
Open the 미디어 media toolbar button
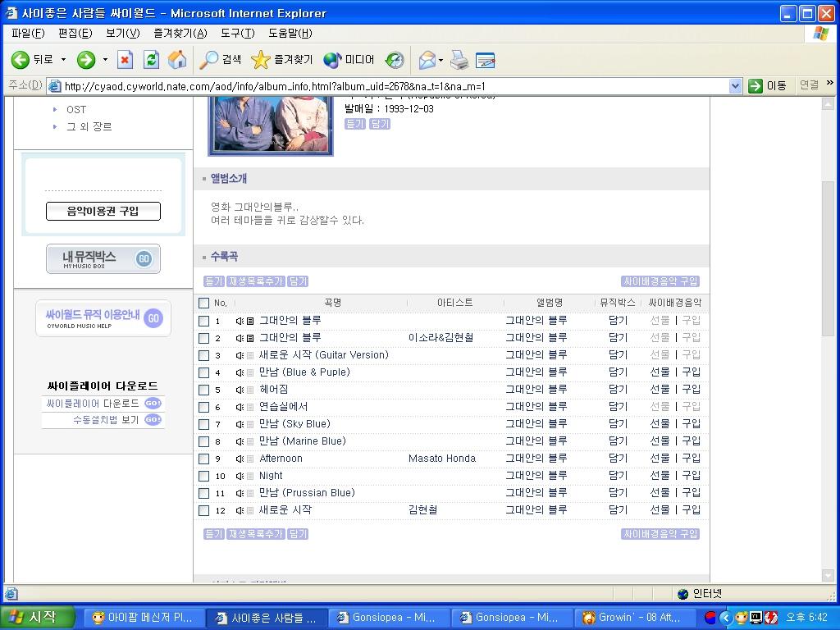(349, 59)
